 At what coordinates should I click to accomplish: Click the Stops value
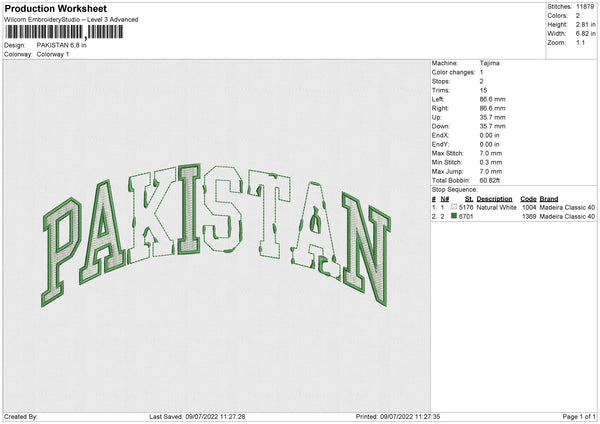[481, 82]
